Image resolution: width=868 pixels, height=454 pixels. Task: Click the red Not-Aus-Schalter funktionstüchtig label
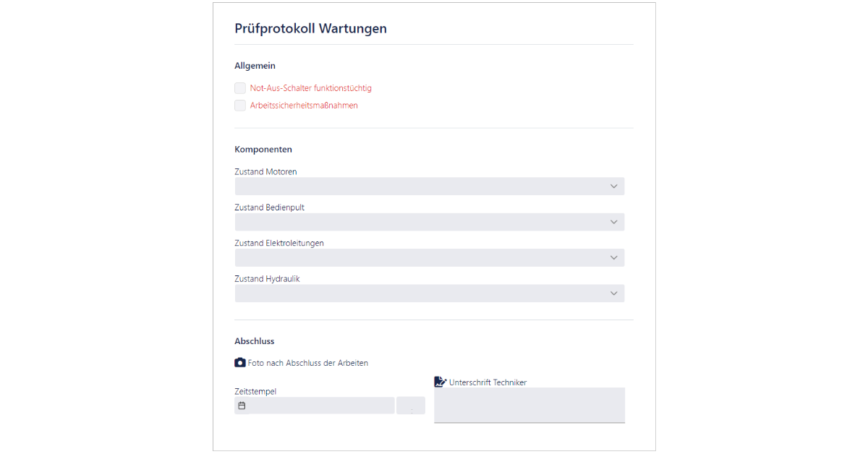point(311,88)
